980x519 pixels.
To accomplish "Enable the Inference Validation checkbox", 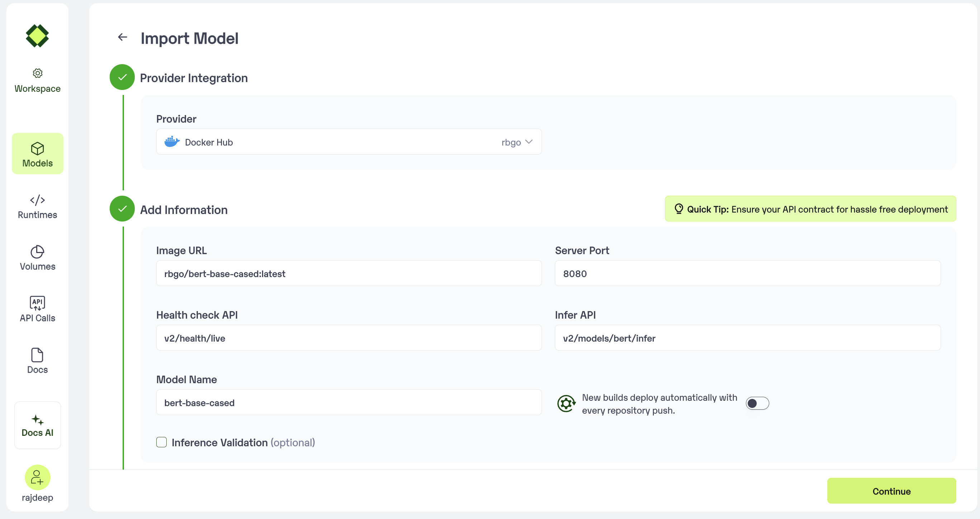I will pyautogui.click(x=161, y=442).
